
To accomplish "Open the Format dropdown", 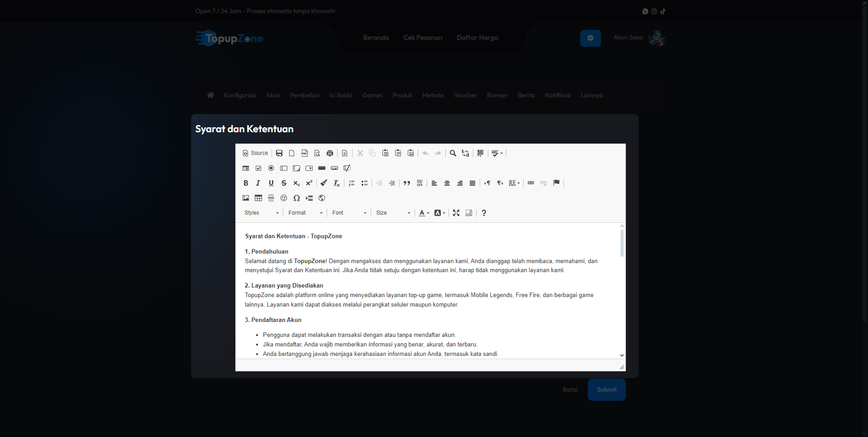I will [305, 213].
